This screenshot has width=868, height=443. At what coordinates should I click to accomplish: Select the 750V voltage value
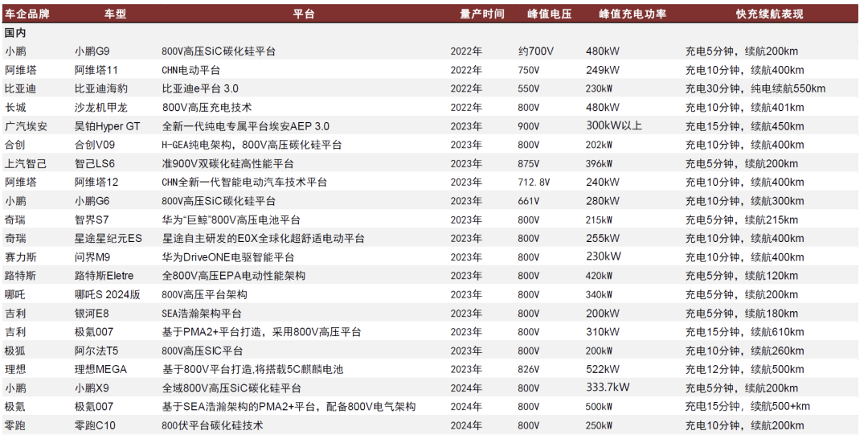click(529, 70)
